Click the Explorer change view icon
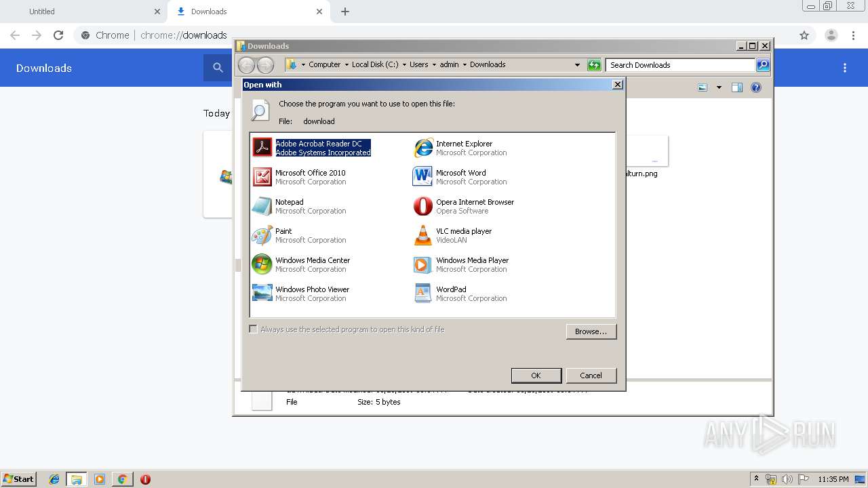This screenshot has height=488, width=868. pyautogui.click(x=703, y=87)
